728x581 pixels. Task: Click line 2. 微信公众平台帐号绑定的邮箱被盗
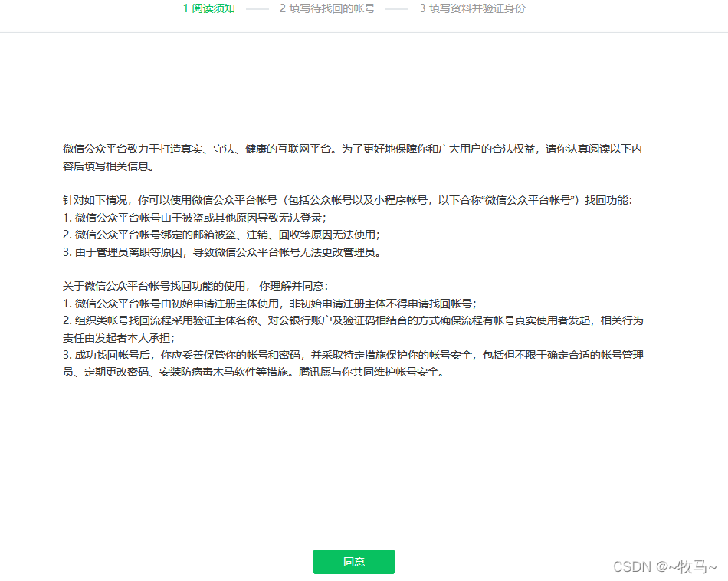tap(221, 235)
